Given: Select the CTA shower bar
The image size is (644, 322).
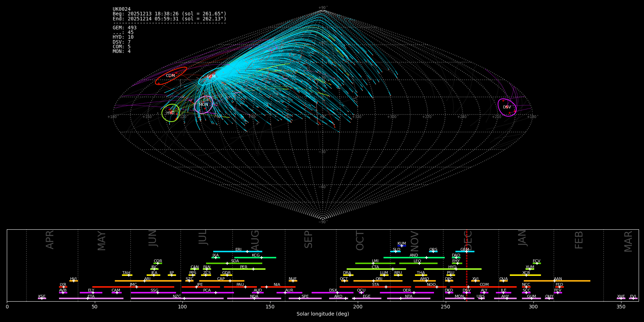Looking at the screenshot, I should (x=376, y=269).
